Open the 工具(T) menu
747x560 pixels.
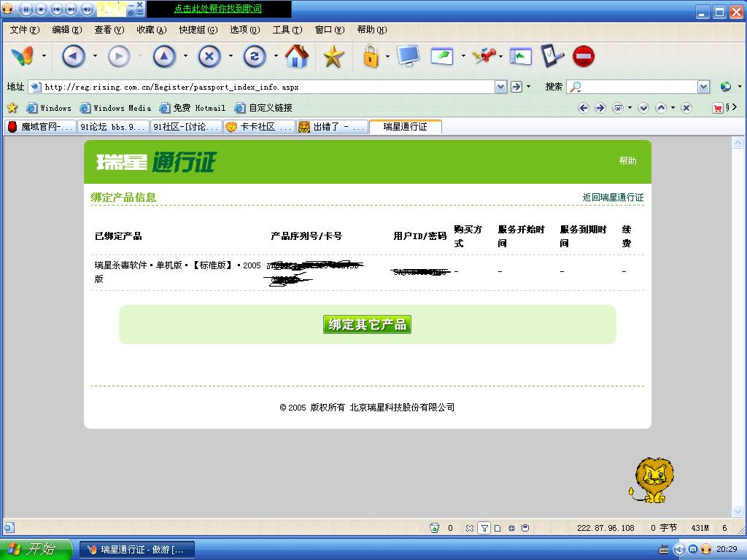coord(287,29)
